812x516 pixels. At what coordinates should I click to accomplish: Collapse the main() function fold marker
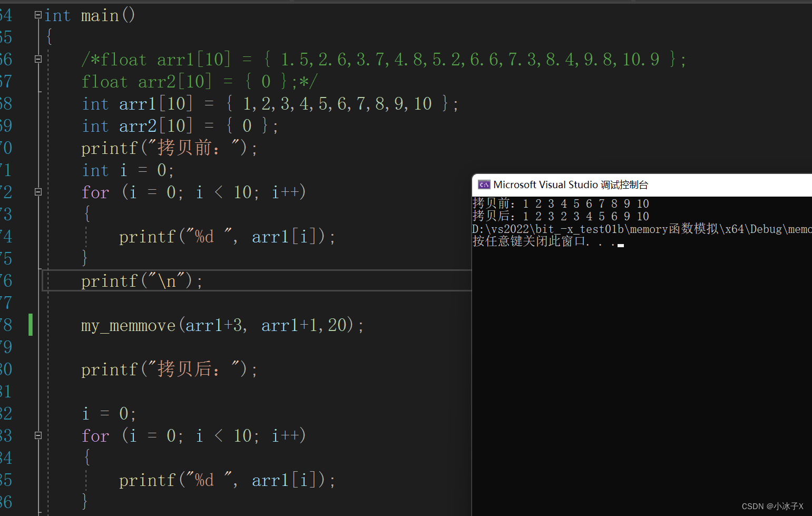click(x=38, y=15)
